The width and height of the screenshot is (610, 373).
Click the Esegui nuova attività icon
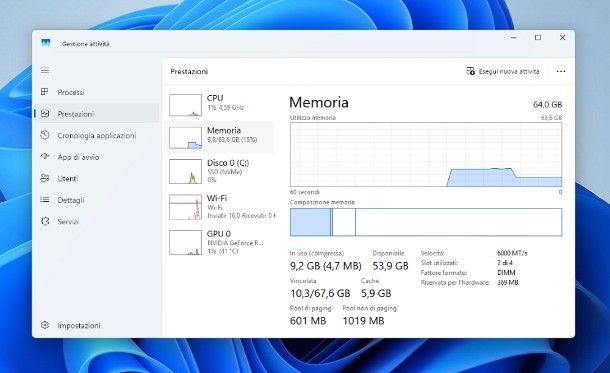pyautogui.click(x=470, y=71)
